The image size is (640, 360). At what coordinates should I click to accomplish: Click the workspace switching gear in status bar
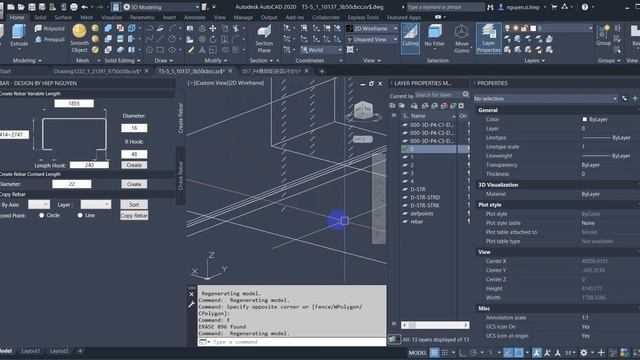[x=584, y=353]
